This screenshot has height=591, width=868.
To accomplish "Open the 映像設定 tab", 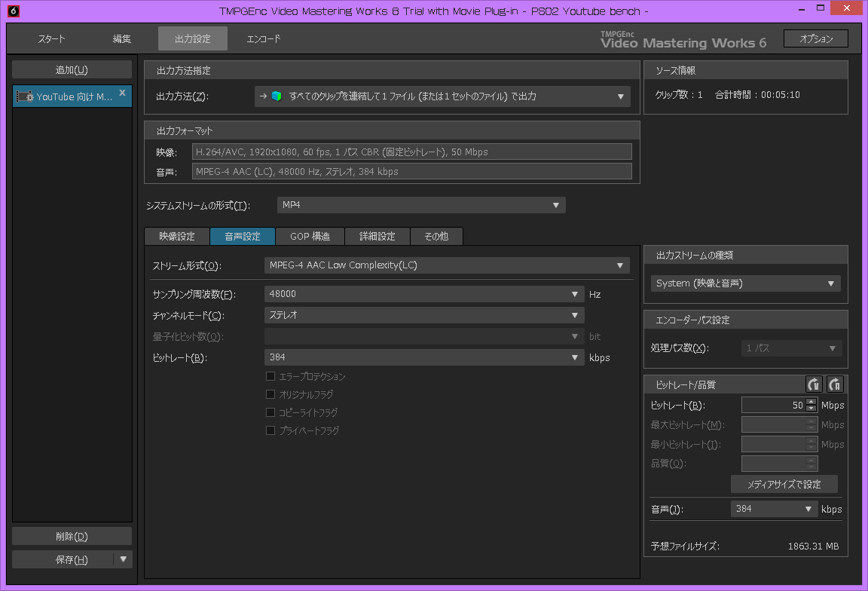I will 177,237.
